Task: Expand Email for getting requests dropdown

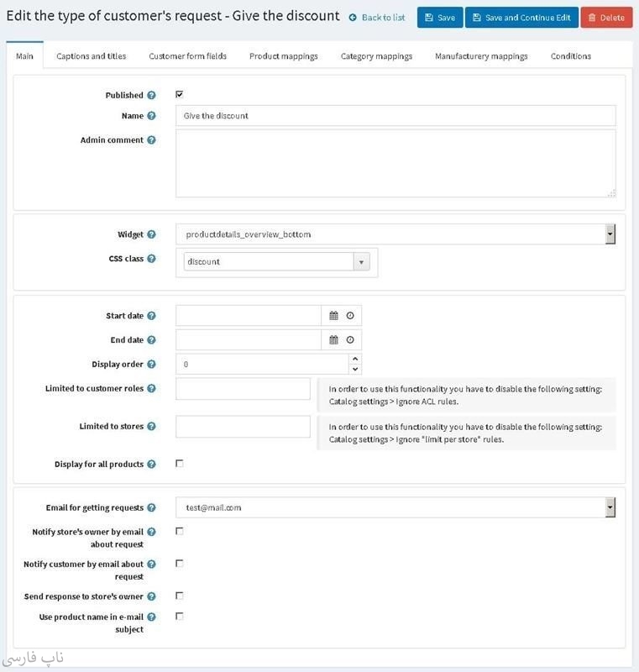Action: 610,507
